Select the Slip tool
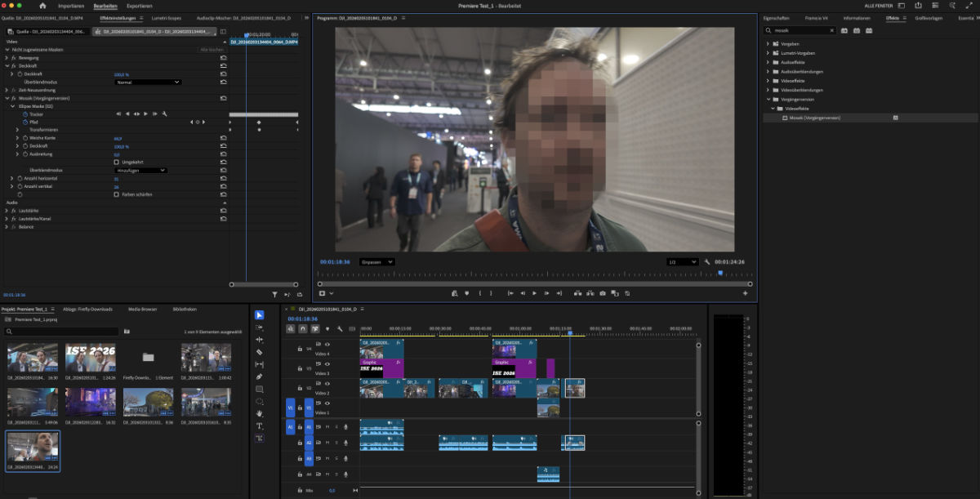The width and height of the screenshot is (980, 499). point(260,364)
